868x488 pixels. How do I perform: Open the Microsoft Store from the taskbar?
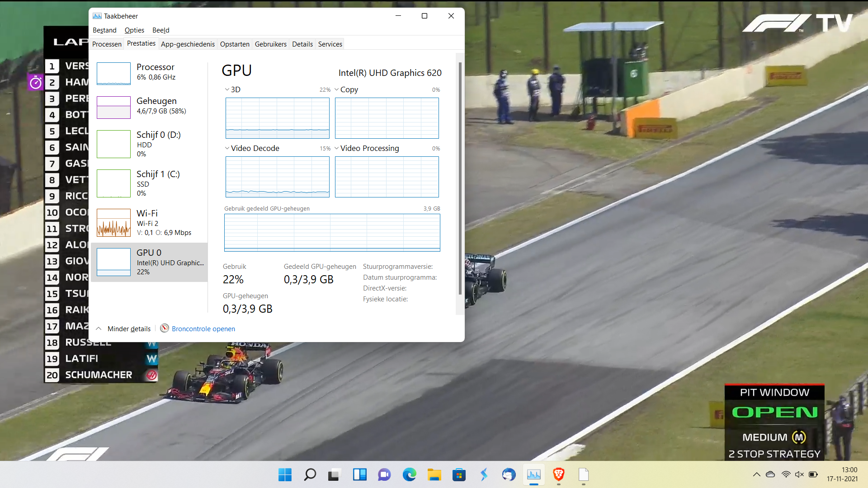(459, 475)
